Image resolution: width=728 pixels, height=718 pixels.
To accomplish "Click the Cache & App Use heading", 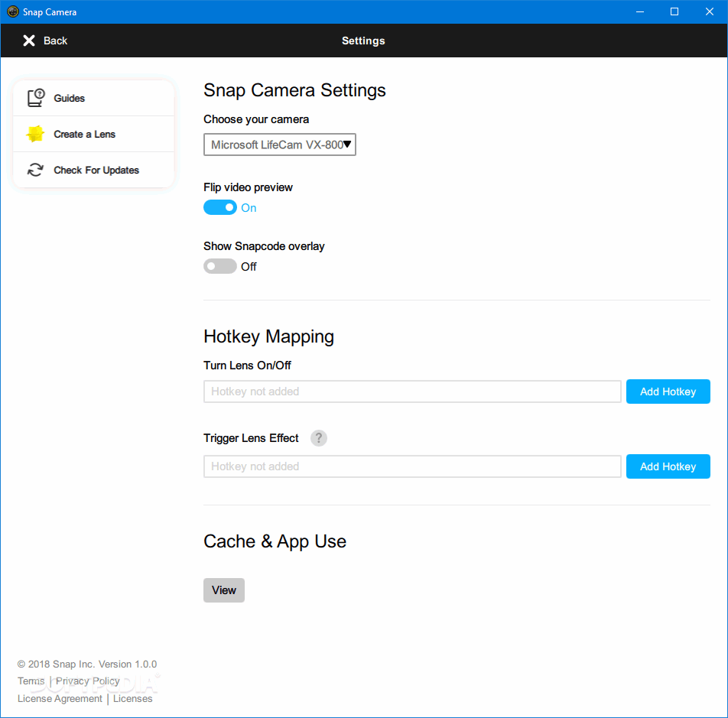I will tap(275, 541).
